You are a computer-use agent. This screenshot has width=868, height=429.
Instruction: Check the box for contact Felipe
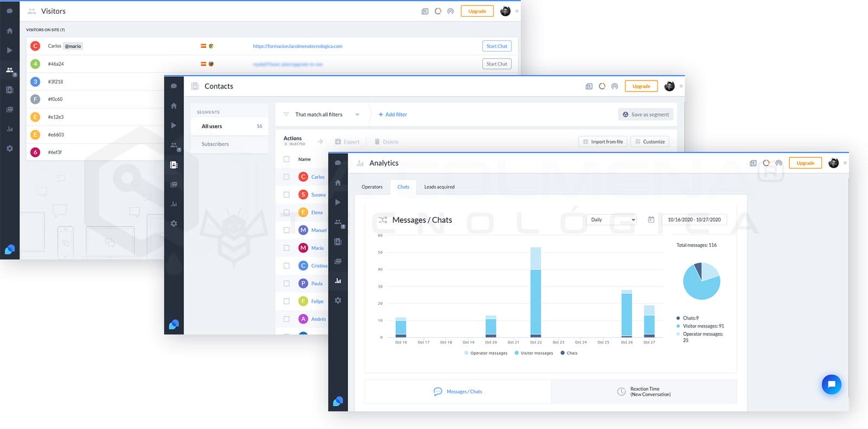pos(286,301)
